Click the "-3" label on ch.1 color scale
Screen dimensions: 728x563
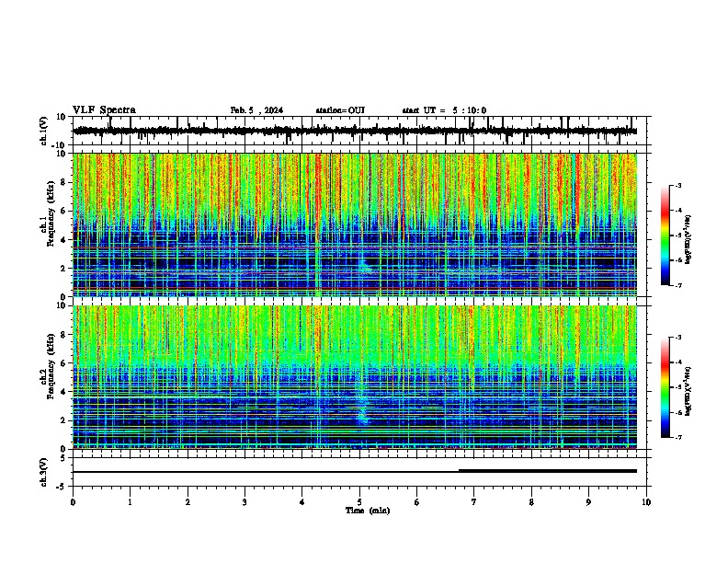[x=677, y=185]
